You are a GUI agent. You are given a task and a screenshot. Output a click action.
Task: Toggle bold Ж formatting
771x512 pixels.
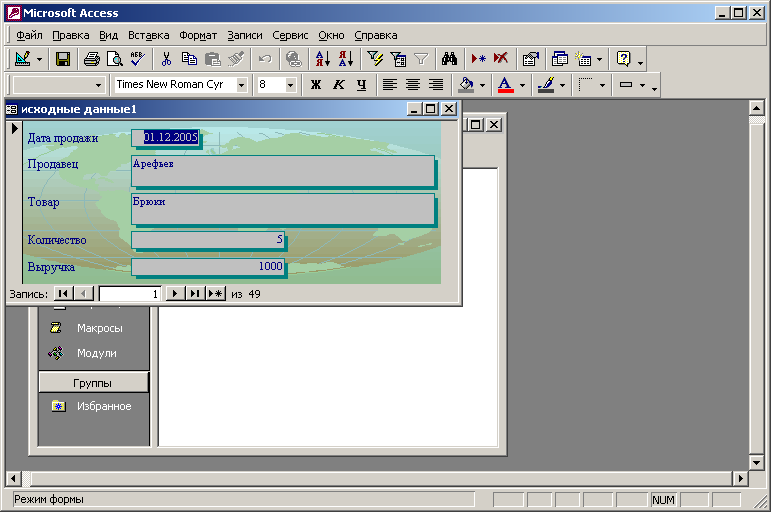(316, 85)
